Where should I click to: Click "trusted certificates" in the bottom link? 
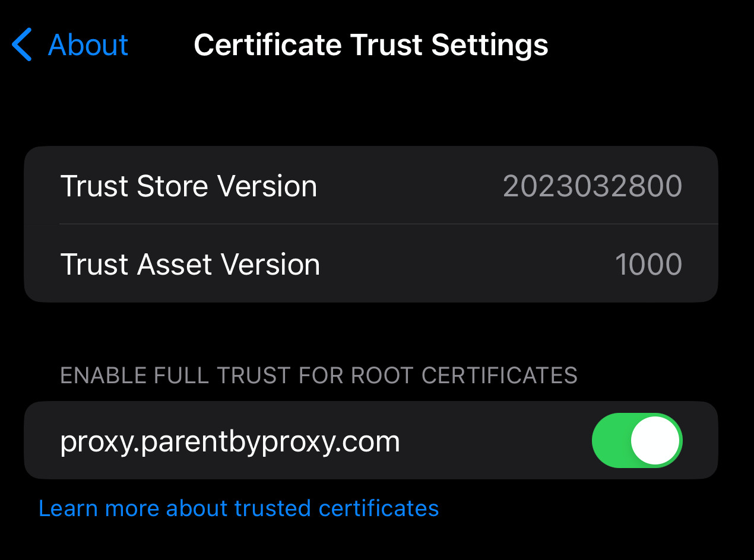coord(337,508)
